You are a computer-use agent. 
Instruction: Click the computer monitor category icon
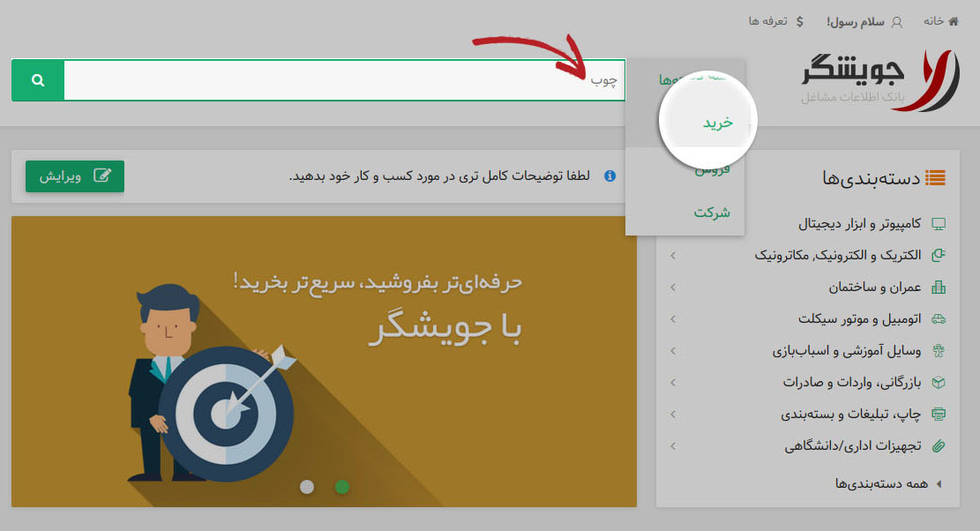[x=939, y=224]
